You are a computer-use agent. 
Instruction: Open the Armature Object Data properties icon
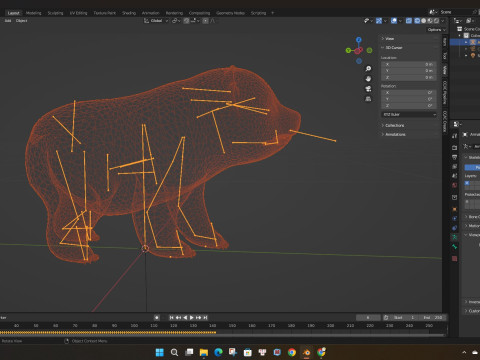point(454,237)
